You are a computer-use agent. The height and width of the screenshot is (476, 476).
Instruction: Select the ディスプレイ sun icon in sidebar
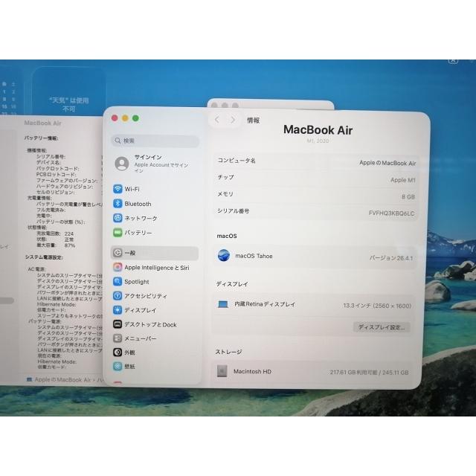pyautogui.click(x=118, y=310)
